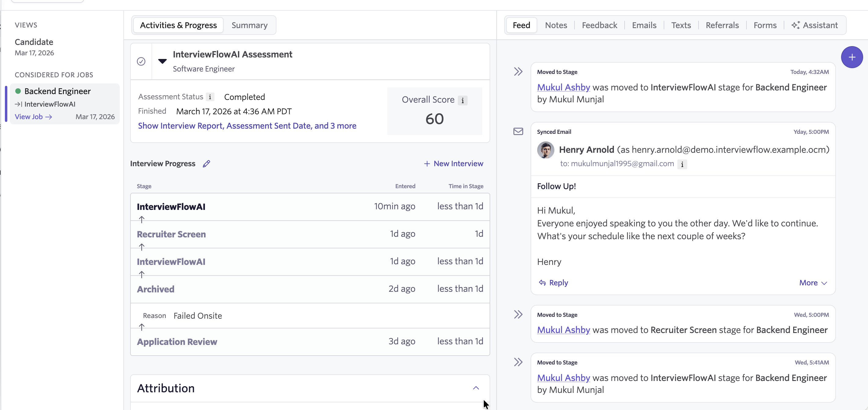Click the envelope icon for Synced Email
868x410 pixels.
[x=518, y=131]
